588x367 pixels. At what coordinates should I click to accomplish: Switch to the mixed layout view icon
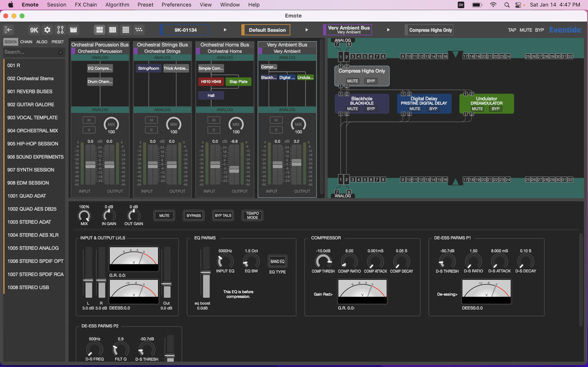click(99, 30)
